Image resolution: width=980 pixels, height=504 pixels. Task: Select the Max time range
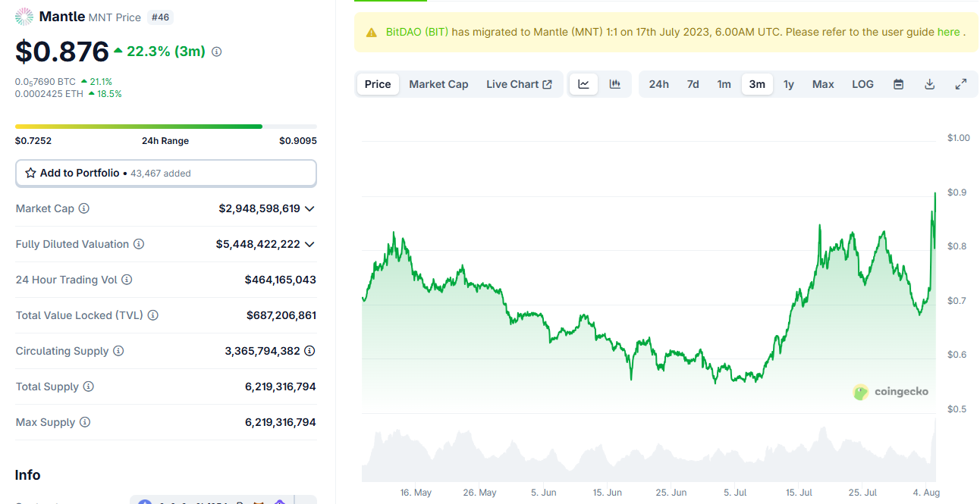823,84
